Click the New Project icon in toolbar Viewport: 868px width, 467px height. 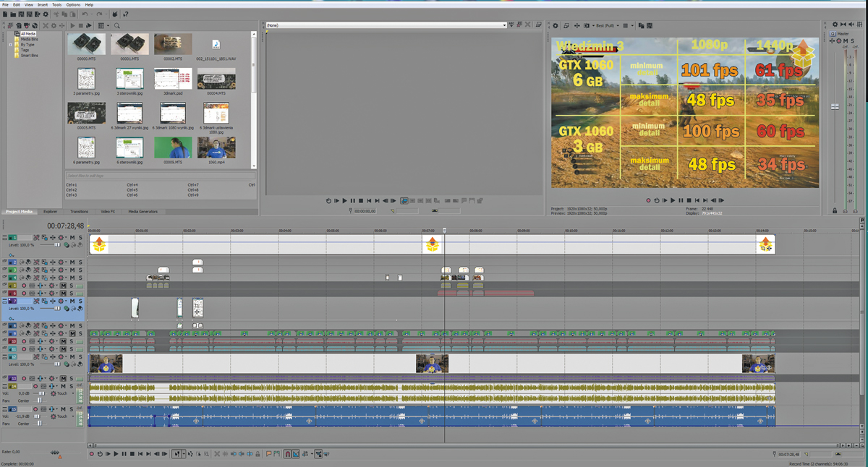pos(4,14)
